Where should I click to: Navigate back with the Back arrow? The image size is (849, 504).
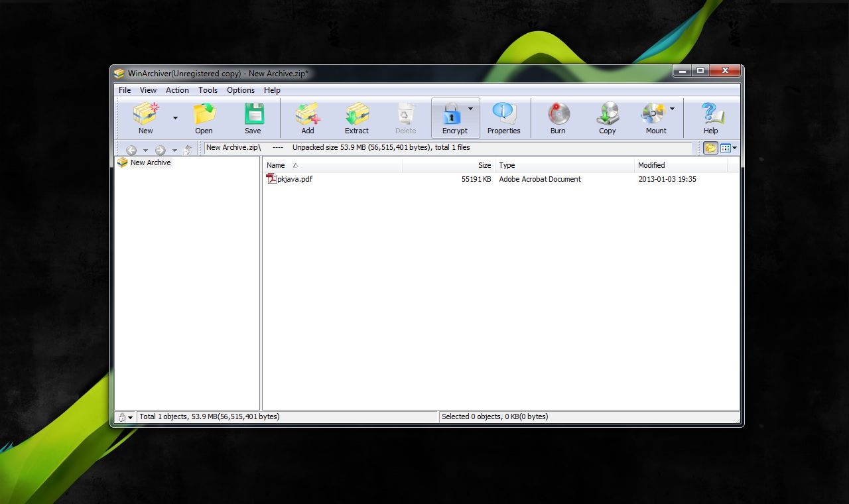click(x=131, y=150)
